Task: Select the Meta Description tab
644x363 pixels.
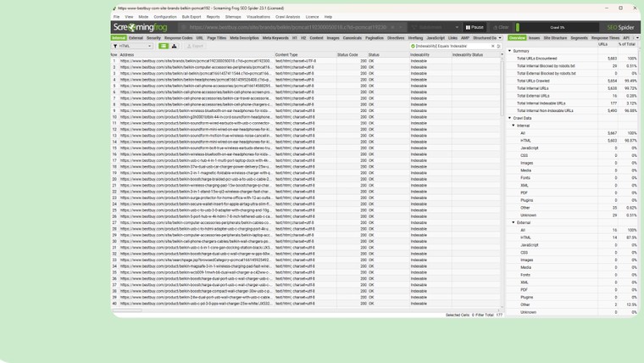Action: (x=244, y=38)
